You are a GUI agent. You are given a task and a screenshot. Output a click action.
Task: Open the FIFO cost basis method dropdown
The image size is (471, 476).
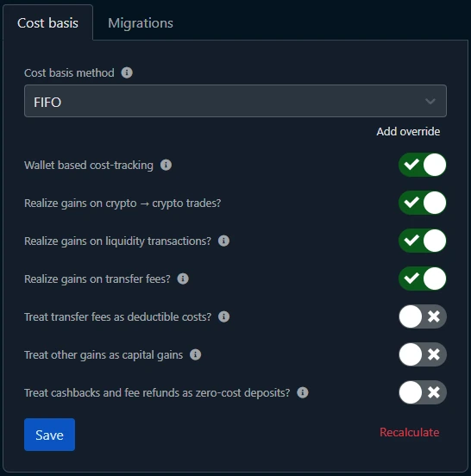coord(235,101)
